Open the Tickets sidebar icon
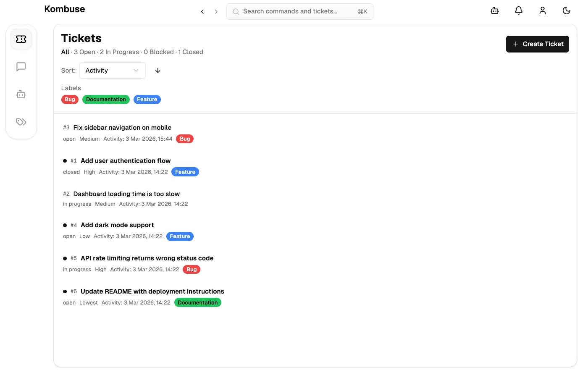This screenshot has height=378, width=588. 21,39
